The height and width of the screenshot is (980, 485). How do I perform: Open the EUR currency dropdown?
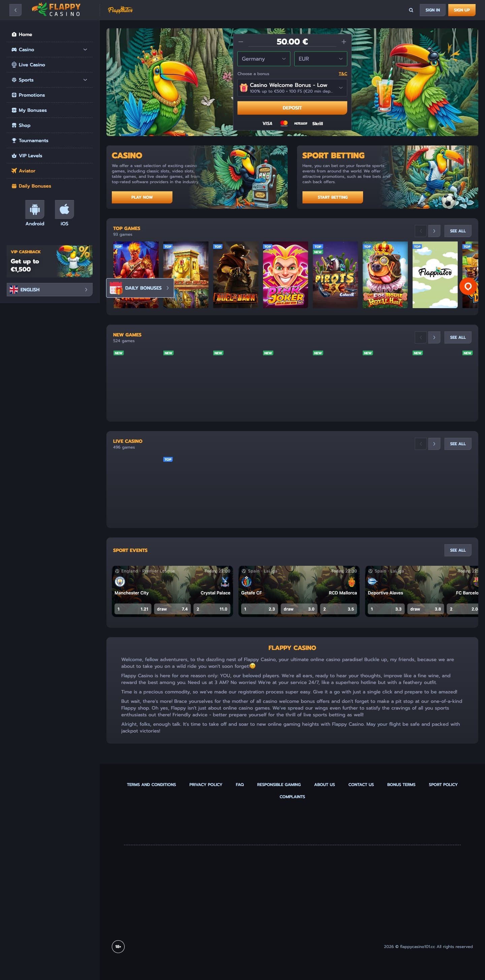click(321, 59)
